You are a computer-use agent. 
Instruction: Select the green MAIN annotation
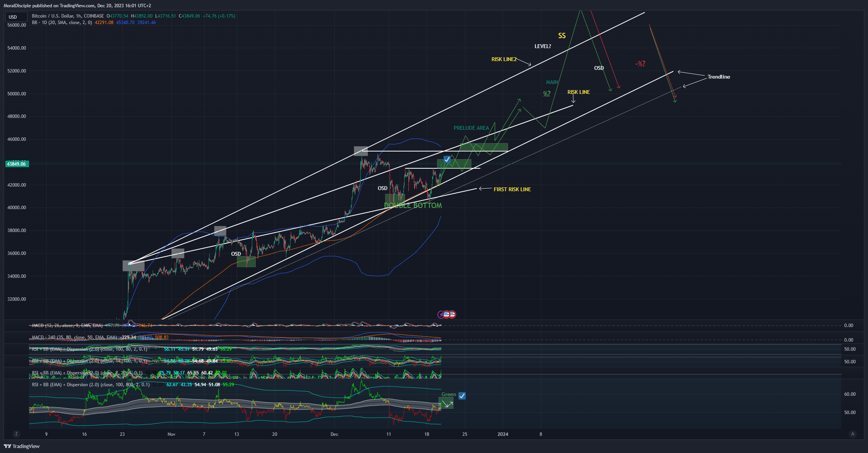pyautogui.click(x=552, y=82)
